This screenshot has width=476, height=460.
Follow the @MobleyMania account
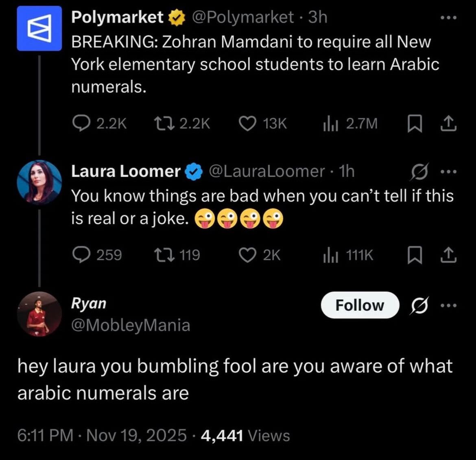click(360, 305)
